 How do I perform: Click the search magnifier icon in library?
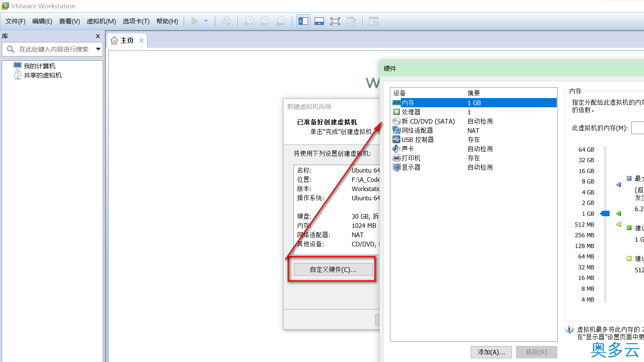click(x=10, y=49)
